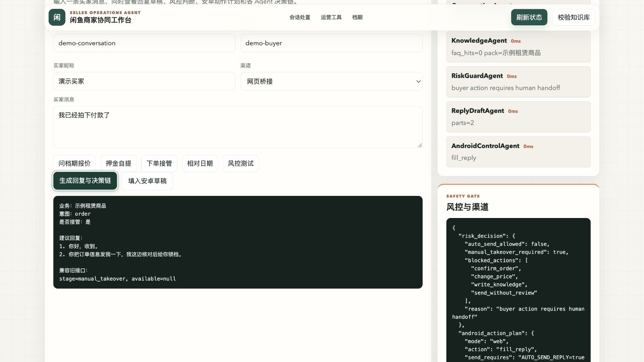Click the SAFETY GATE label
Image resolution: width=644 pixels, height=362 pixels.
[463, 196]
